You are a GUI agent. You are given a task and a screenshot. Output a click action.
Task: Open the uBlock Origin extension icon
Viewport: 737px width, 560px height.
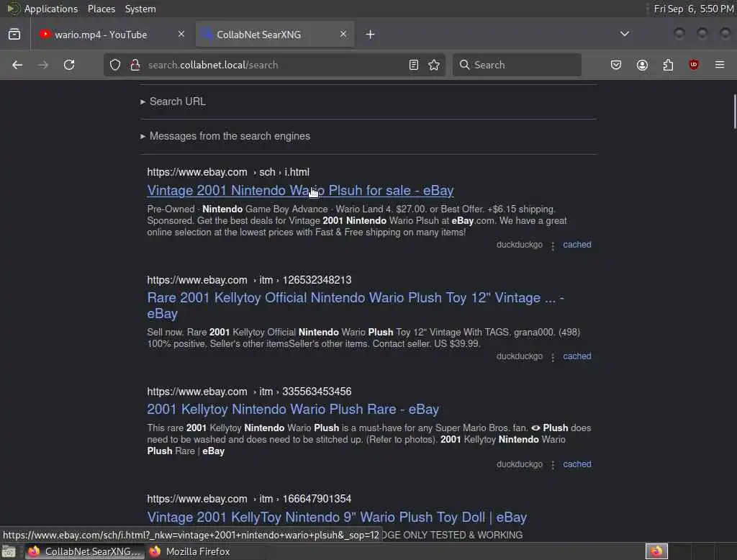click(693, 65)
